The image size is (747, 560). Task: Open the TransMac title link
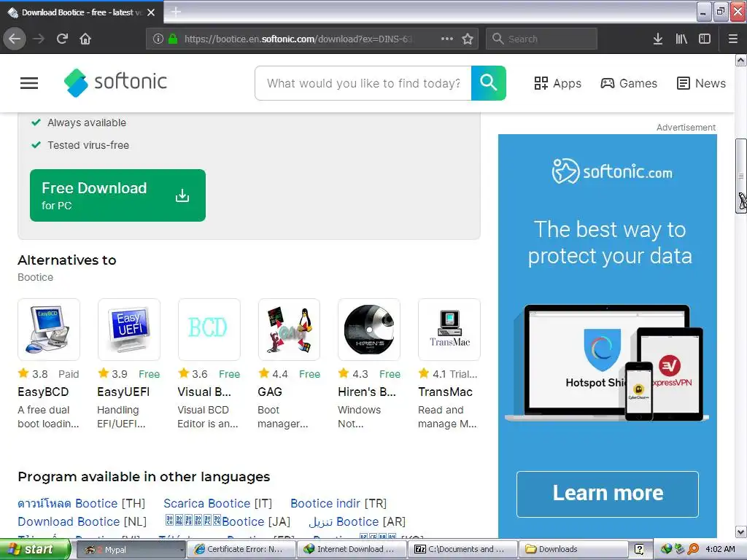(445, 392)
